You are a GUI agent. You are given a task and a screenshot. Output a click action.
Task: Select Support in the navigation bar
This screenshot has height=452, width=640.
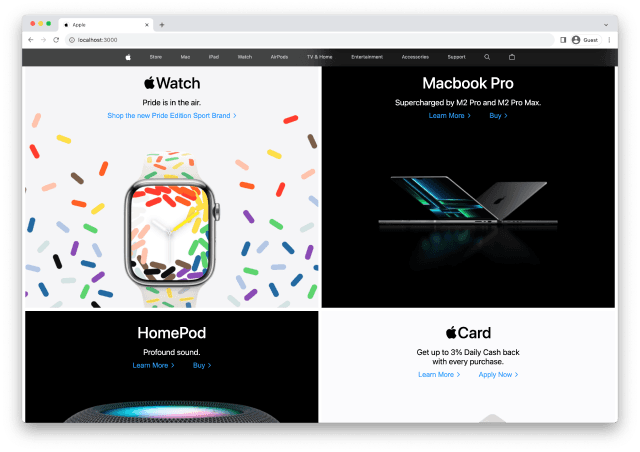tap(456, 57)
